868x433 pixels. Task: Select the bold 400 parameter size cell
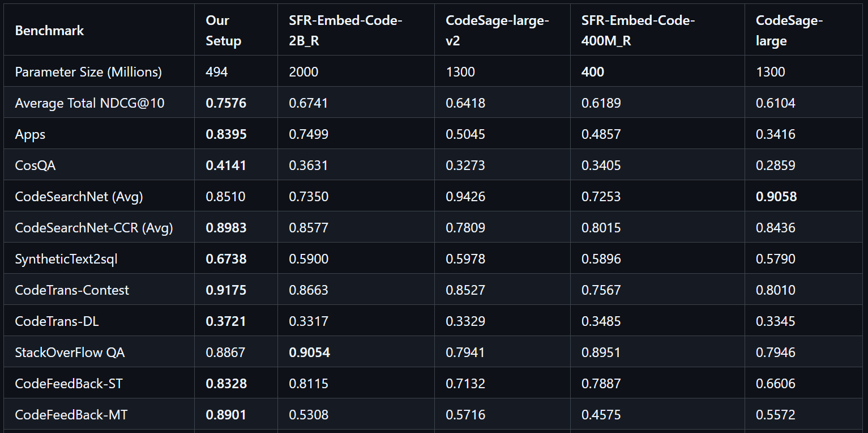point(593,72)
